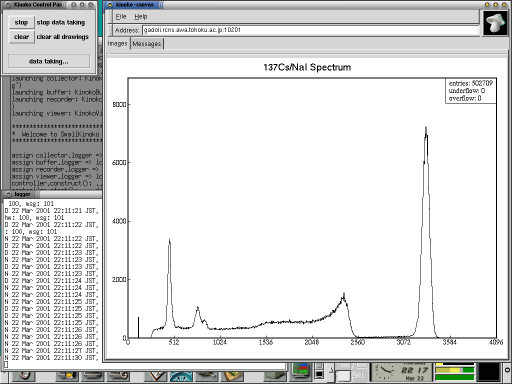Click the 'assign buffer.logger' terminal line

(57, 163)
